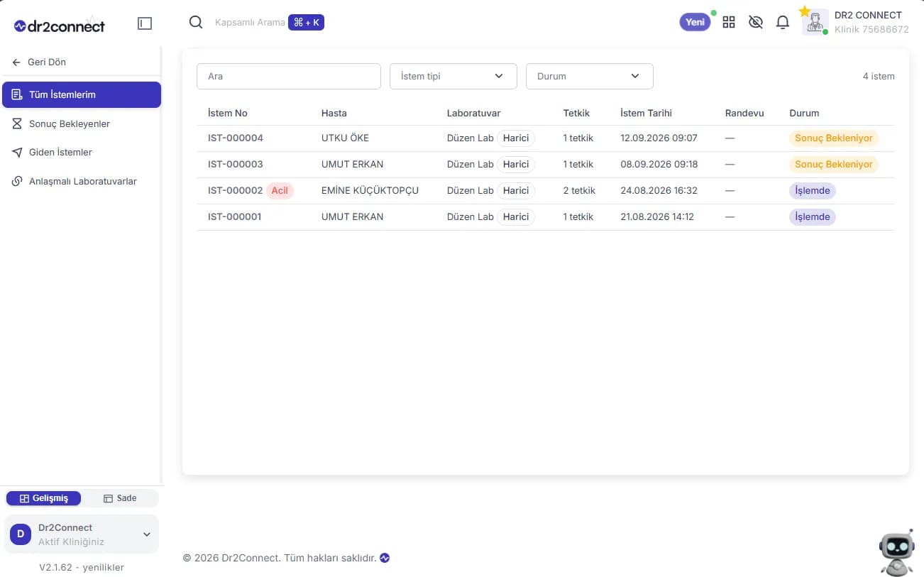Open the notifications bell
The image size is (924, 577).
(x=783, y=22)
